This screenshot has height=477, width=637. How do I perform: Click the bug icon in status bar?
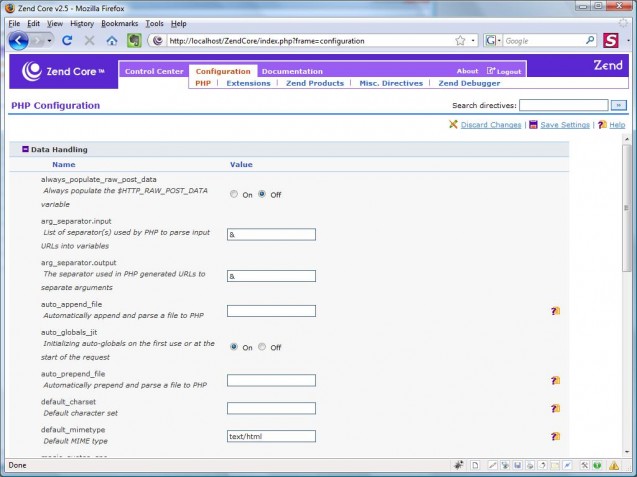tap(458, 465)
